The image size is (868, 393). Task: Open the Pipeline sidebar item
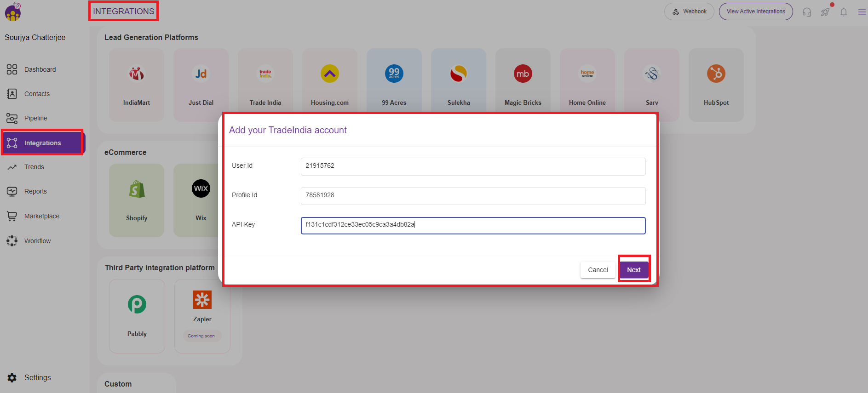click(x=35, y=118)
